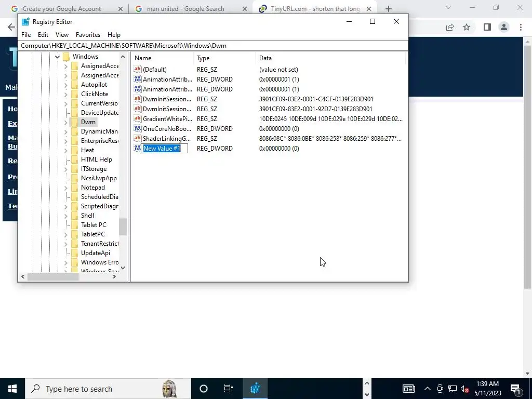Open Chrome's three-dot menu
The image size is (532, 399).
(x=521, y=27)
